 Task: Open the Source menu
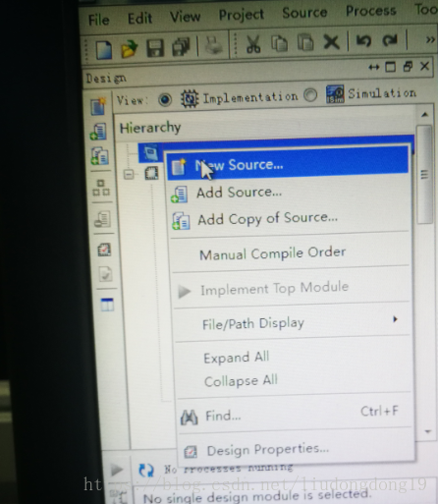[x=304, y=13]
